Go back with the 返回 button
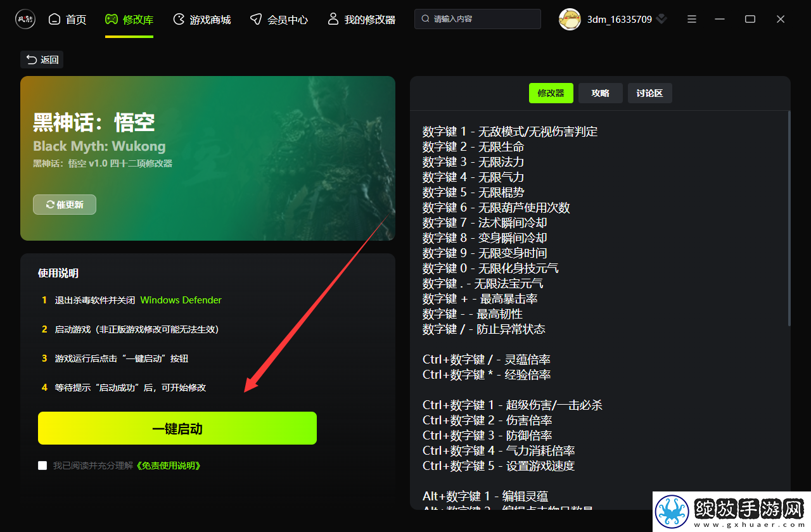 coord(42,60)
